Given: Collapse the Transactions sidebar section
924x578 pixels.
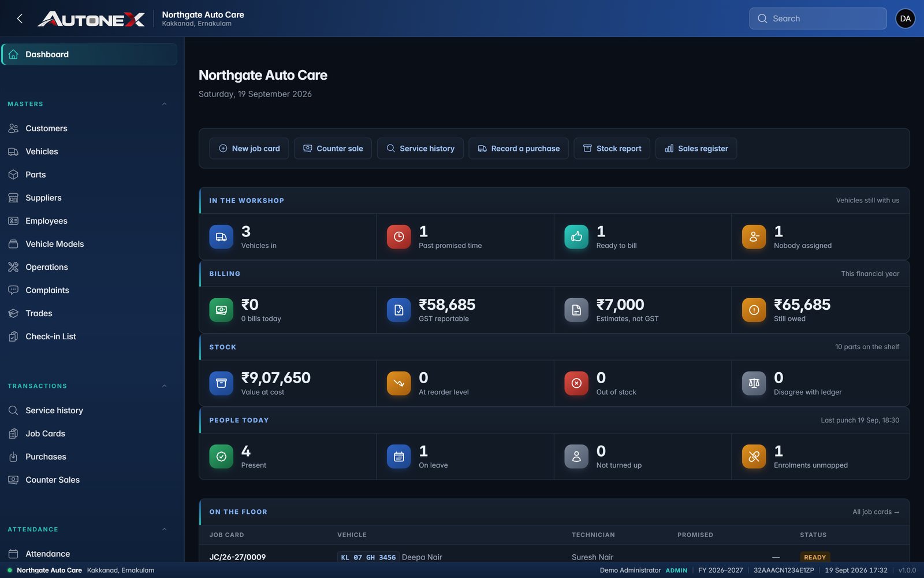Looking at the screenshot, I should pos(165,386).
